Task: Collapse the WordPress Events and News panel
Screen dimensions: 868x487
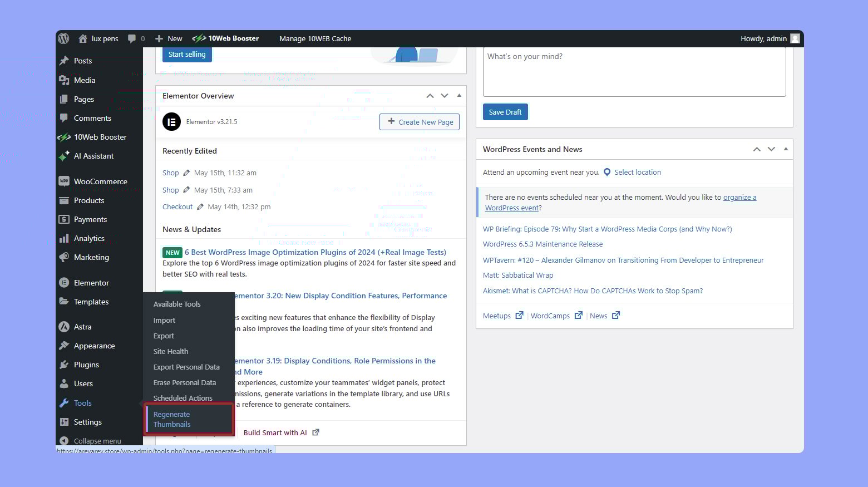Action: [x=786, y=149]
